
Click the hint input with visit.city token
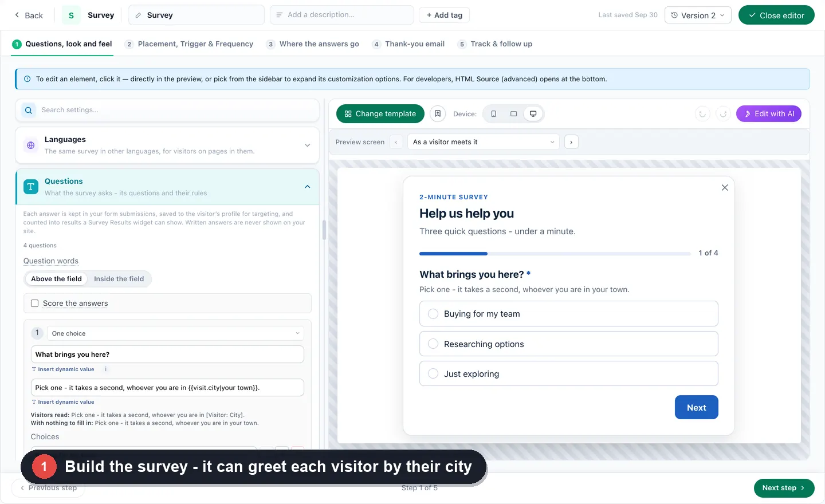[167, 388]
